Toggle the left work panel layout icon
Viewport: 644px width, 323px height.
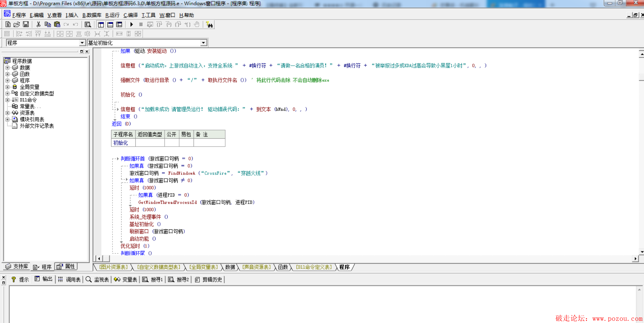[101, 25]
